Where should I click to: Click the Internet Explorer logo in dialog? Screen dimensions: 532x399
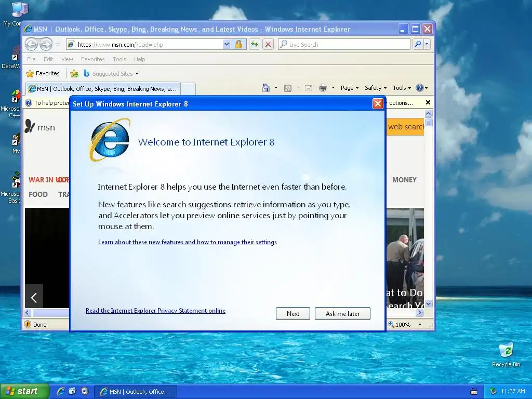coord(109,140)
